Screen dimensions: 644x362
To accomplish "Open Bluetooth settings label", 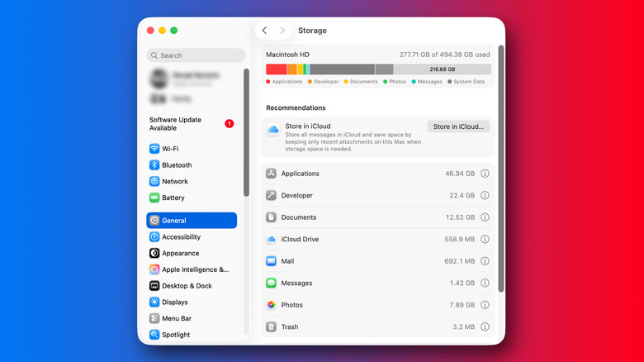I will point(177,165).
